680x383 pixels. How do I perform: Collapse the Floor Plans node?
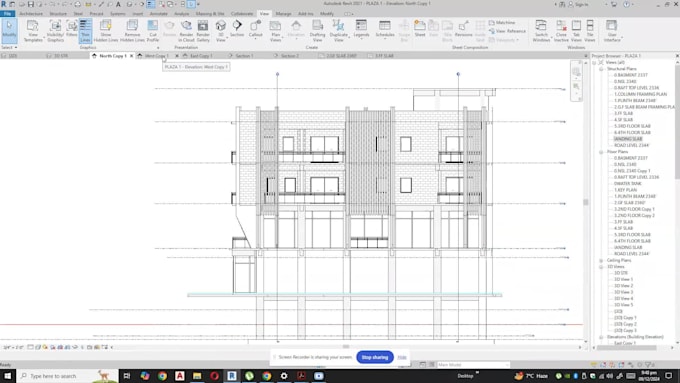point(601,152)
